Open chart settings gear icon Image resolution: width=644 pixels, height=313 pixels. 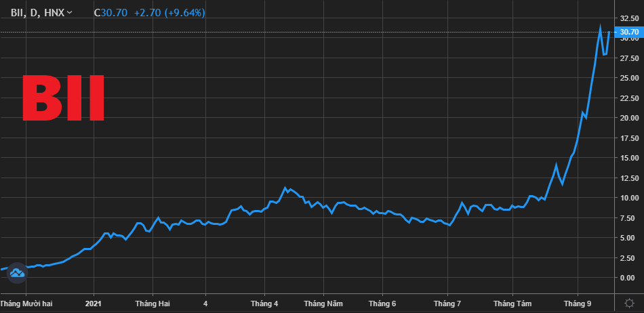tap(629, 304)
